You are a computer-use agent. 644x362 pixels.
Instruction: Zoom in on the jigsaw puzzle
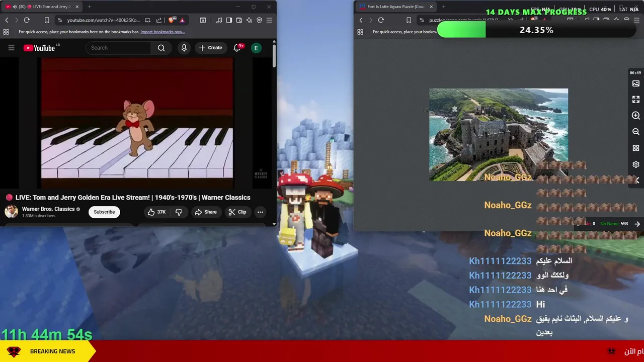(636, 116)
